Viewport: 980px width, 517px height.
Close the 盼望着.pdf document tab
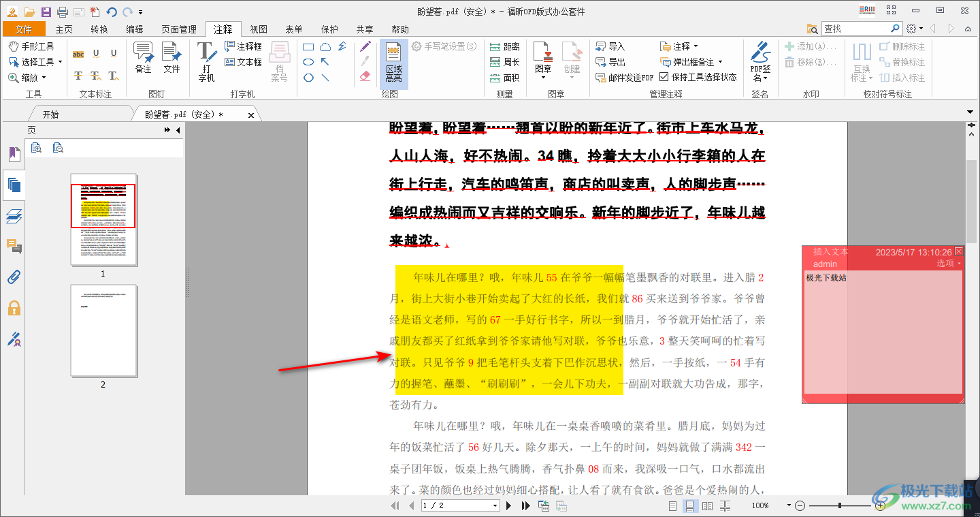(251, 115)
